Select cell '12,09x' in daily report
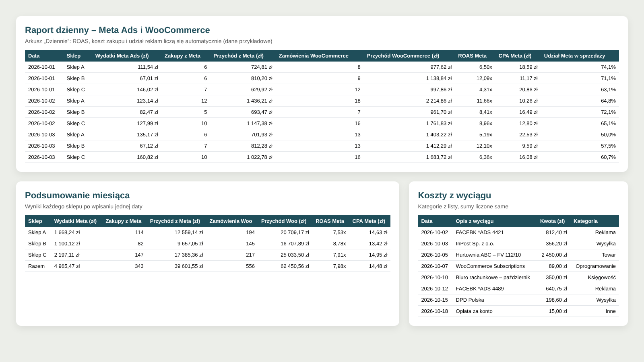The height and width of the screenshot is (362, 644). point(484,78)
